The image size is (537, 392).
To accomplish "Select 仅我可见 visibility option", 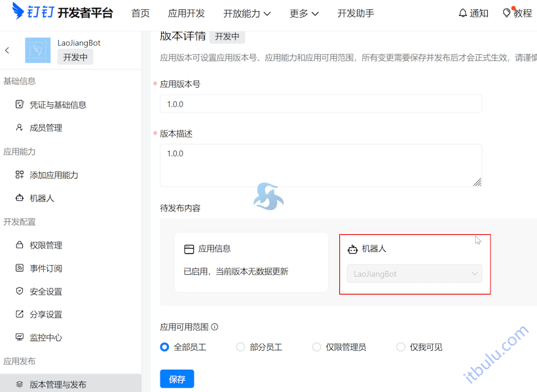I will [400, 347].
